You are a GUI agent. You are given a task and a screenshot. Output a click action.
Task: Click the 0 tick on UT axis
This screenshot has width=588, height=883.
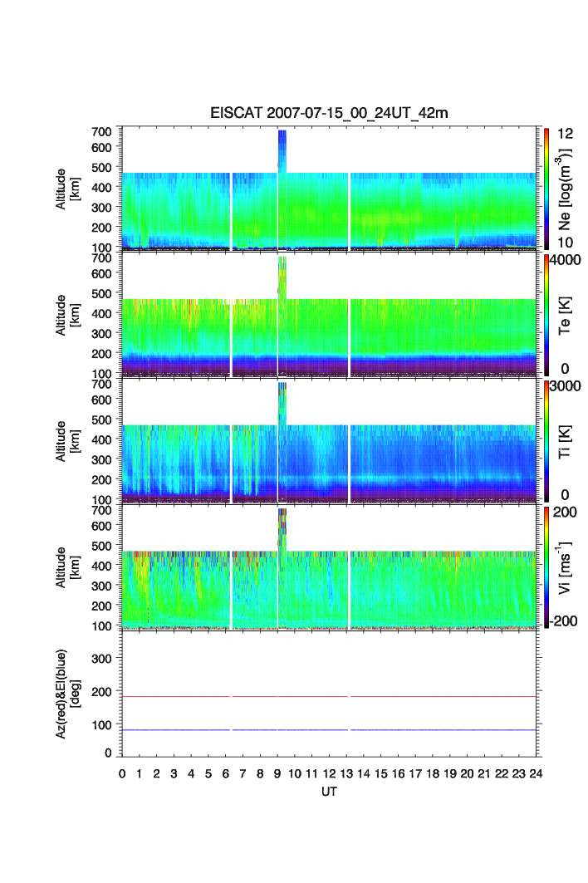click(x=122, y=774)
